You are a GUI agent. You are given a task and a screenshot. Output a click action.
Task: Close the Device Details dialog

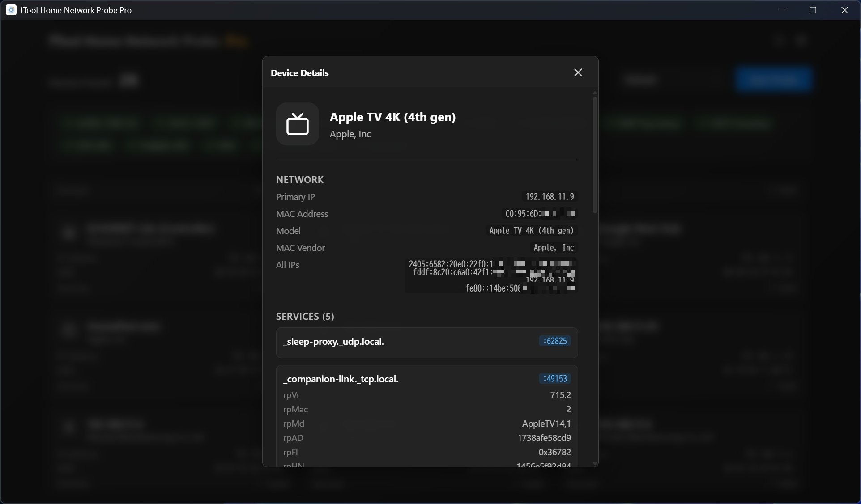[578, 72]
